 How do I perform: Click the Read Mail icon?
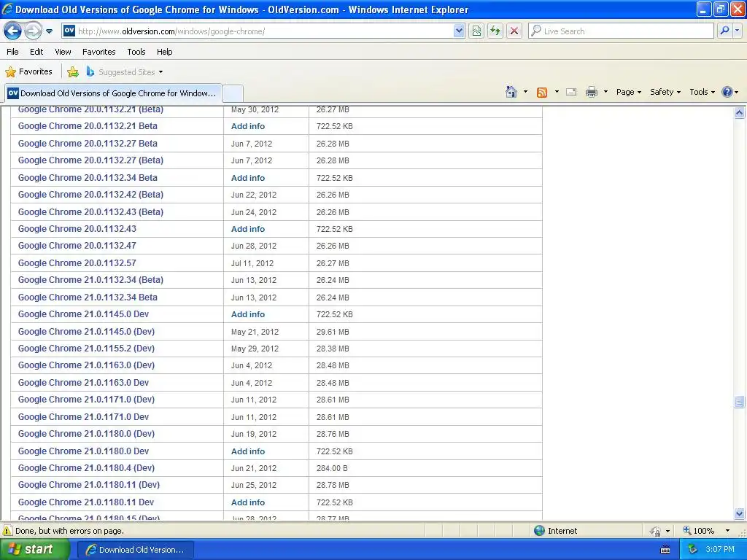coord(571,93)
